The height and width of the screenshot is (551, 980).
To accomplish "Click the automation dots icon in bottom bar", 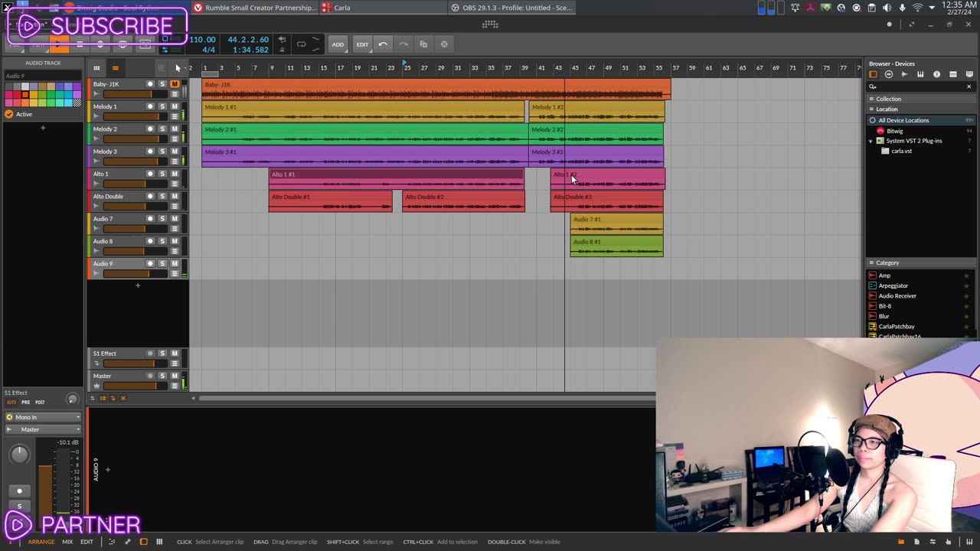I will point(111,542).
